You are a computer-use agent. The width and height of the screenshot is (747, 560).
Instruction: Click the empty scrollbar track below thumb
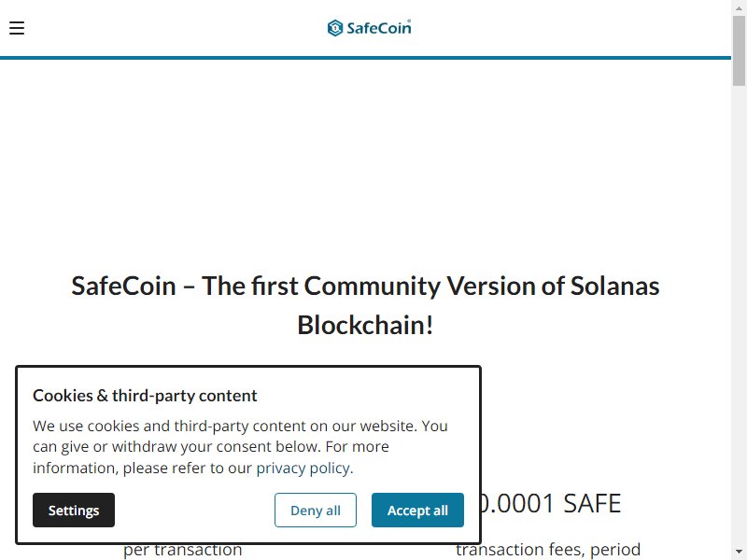click(739, 315)
